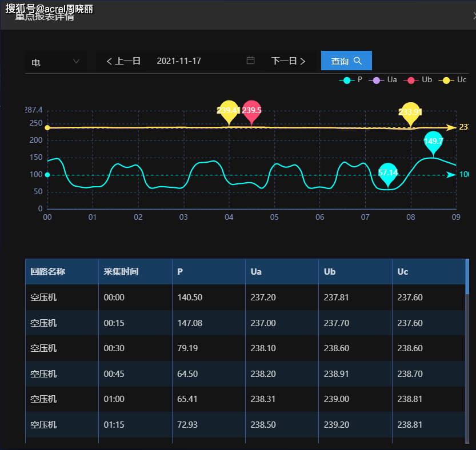Select the 00:30 空压机 table row
The image size is (476, 450).
click(246, 348)
